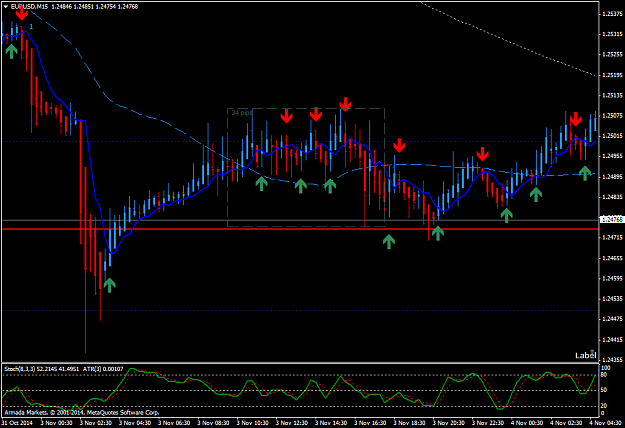Click the 3 Nov 16:30 time label

point(370,423)
